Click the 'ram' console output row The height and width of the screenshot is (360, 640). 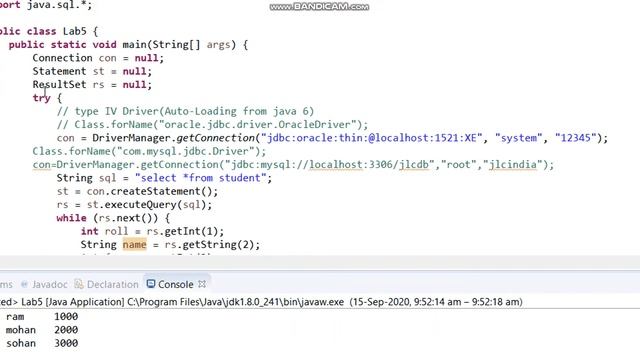tap(42, 316)
